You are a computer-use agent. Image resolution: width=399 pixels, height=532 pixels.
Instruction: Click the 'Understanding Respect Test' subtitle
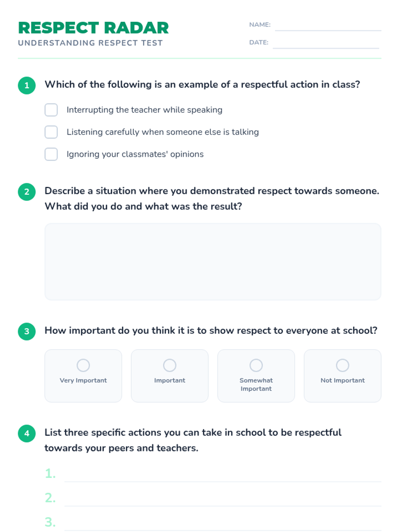coord(90,43)
